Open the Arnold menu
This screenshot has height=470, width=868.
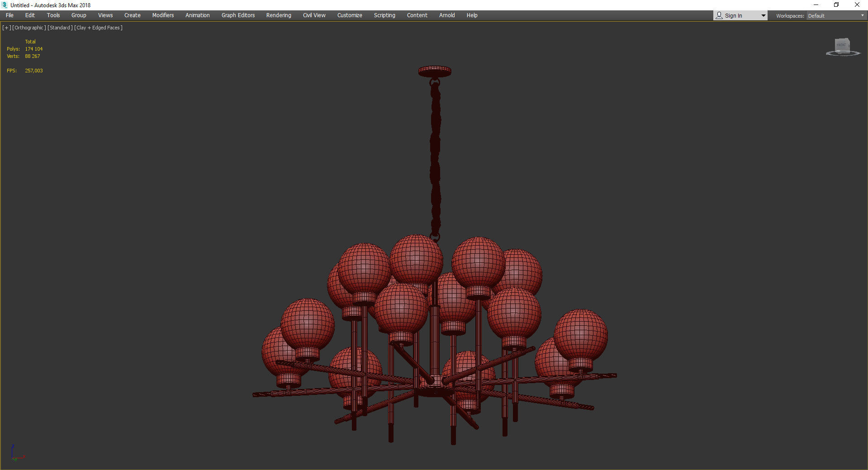pyautogui.click(x=447, y=15)
